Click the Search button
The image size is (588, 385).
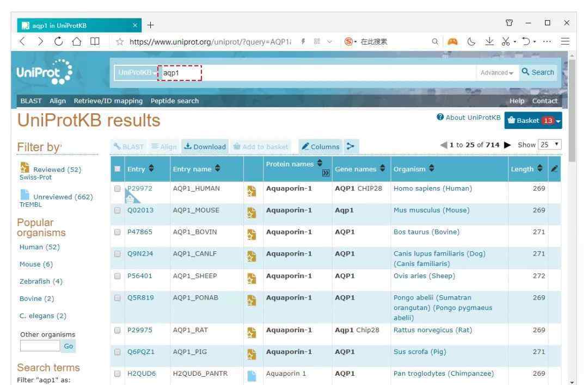pos(538,72)
